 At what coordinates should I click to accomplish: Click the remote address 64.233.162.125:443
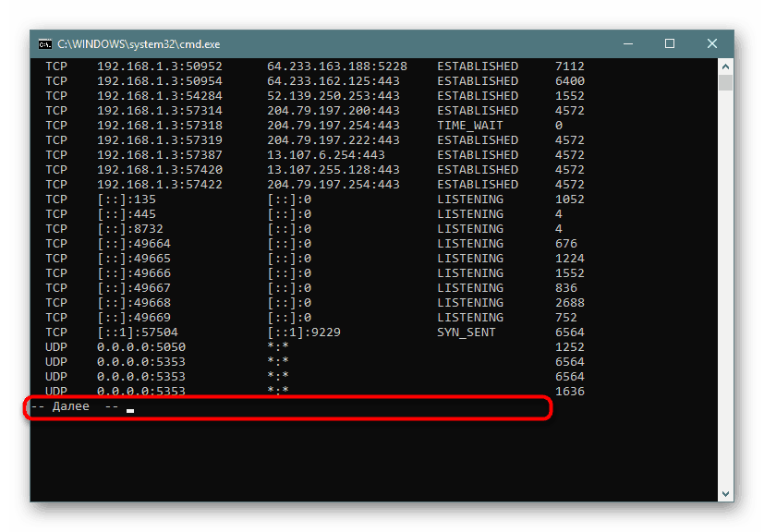(x=333, y=81)
